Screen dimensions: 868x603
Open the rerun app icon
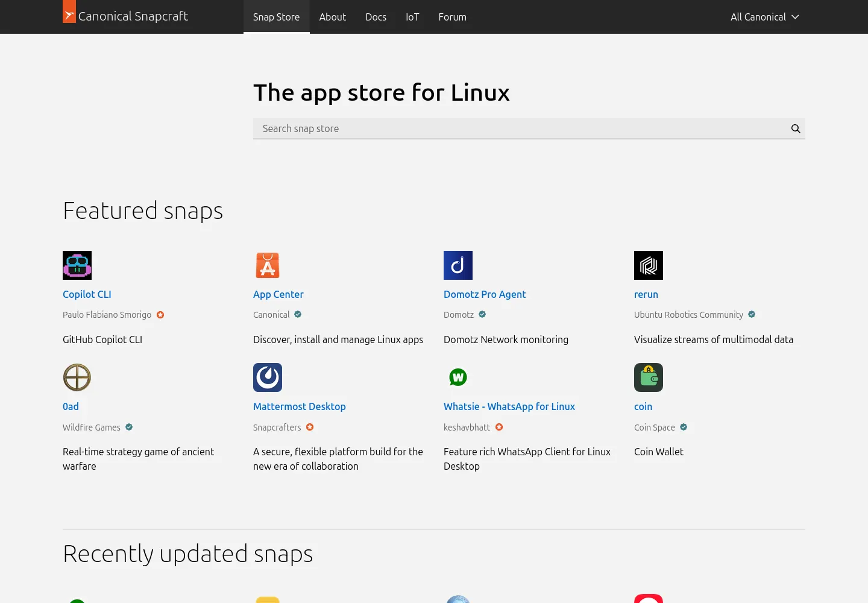click(649, 265)
